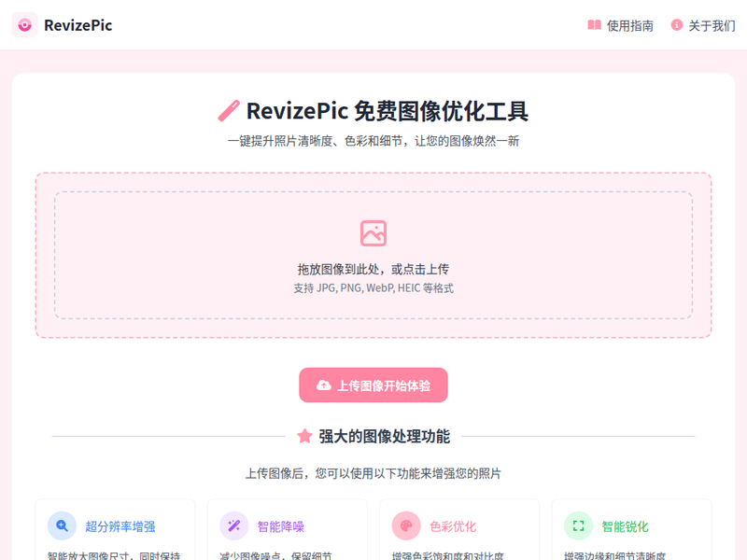Click the pink pencil icon in the heading
The image size is (747, 560).
click(229, 111)
